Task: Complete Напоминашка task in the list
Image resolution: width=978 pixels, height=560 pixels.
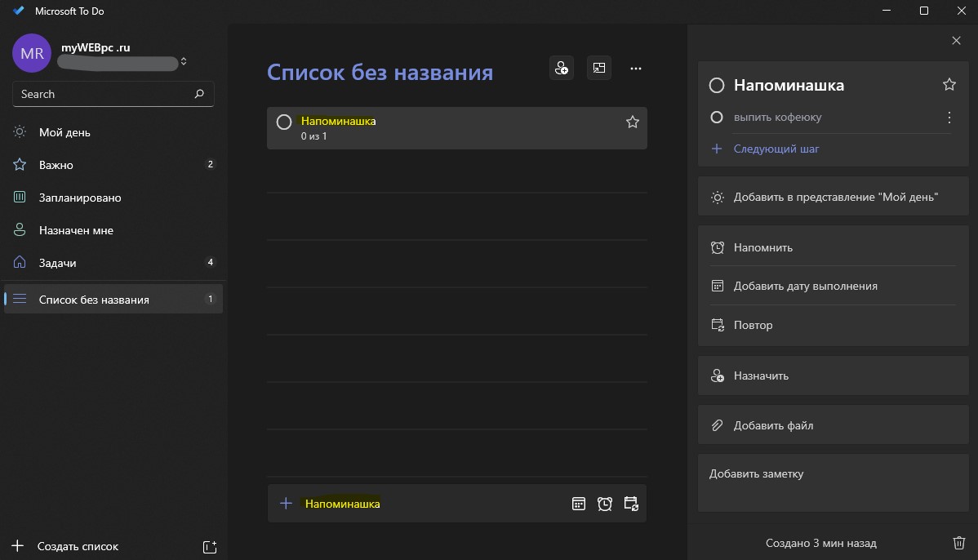Action: [x=284, y=122]
